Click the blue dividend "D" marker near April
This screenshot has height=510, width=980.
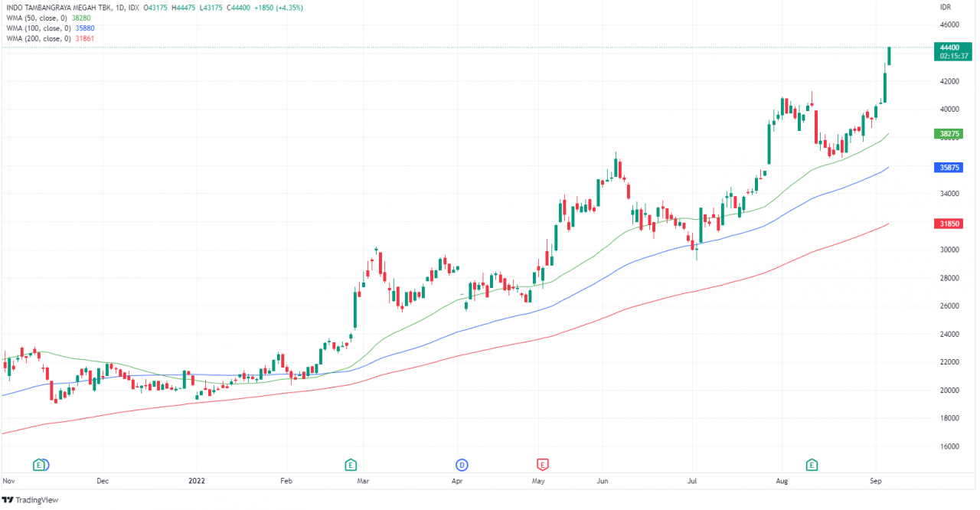[x=461, y=464]
